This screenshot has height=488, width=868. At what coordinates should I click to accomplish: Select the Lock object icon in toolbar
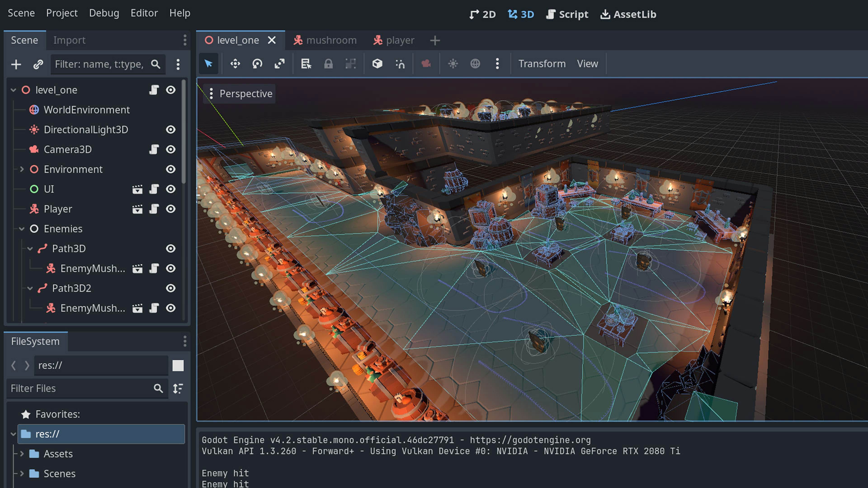[x=328, y=63]
